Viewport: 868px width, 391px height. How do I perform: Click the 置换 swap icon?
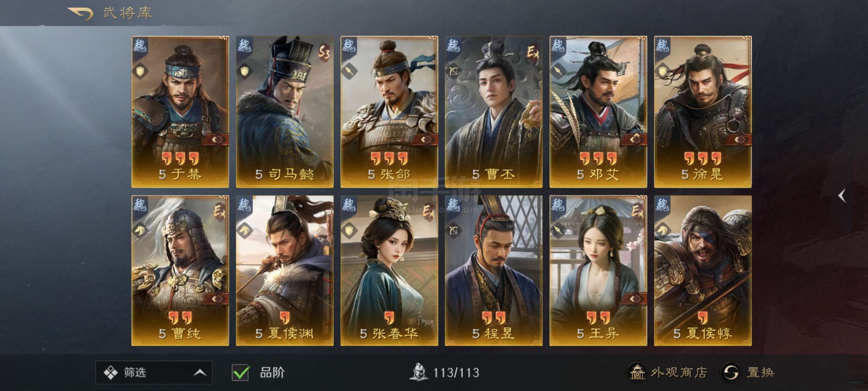click(730, 372)
